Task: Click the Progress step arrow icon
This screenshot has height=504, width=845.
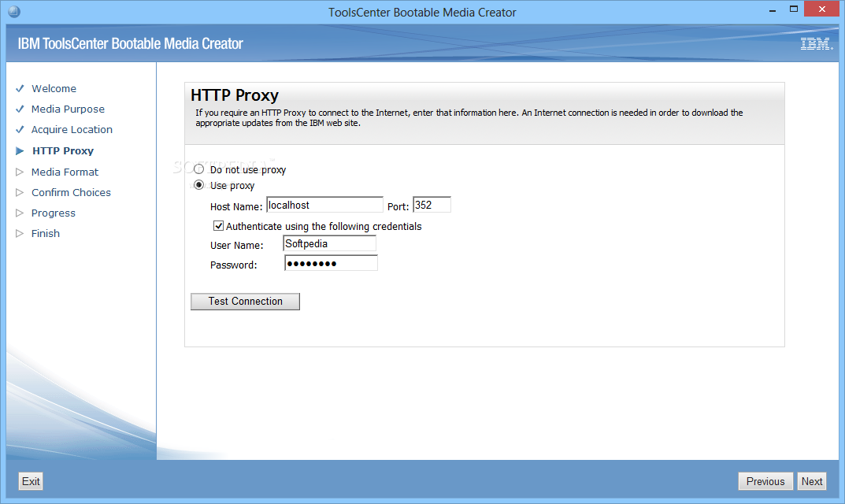Action: [20, 213]
